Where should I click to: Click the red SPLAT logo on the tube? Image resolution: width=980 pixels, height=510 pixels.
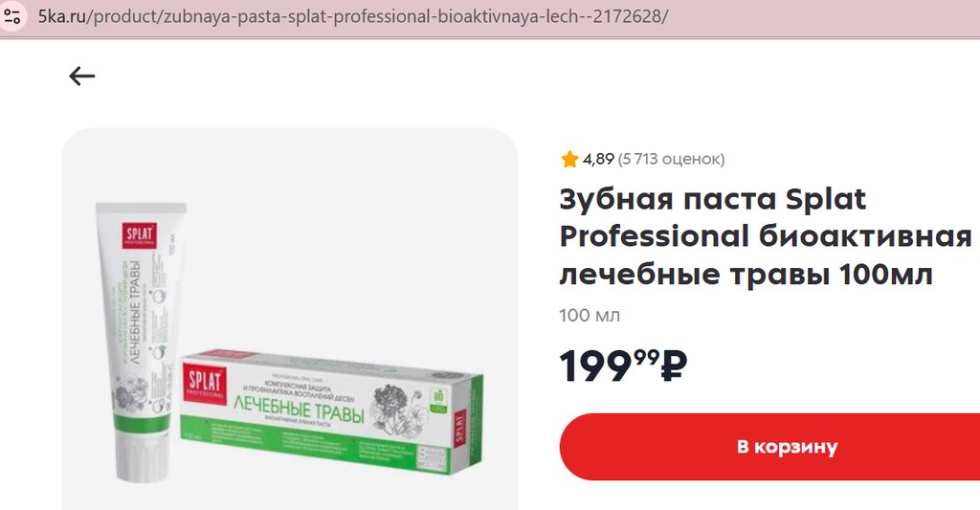pyautogui.click(x=140, y=235)
